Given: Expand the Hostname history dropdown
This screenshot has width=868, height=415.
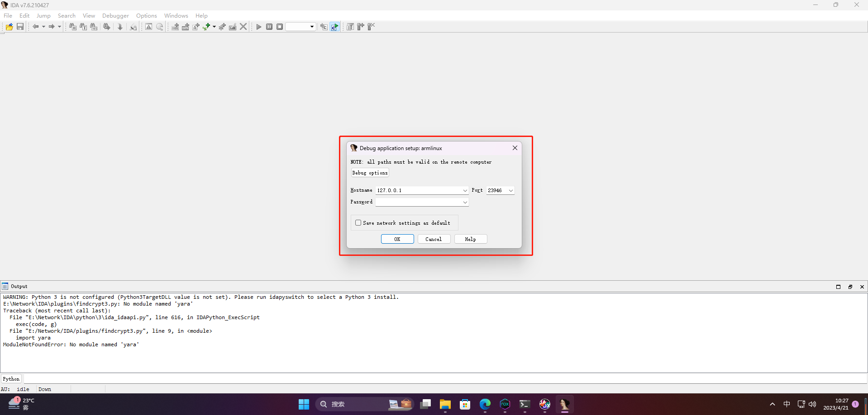Looking at the screenshot, I should coord(465,190).
